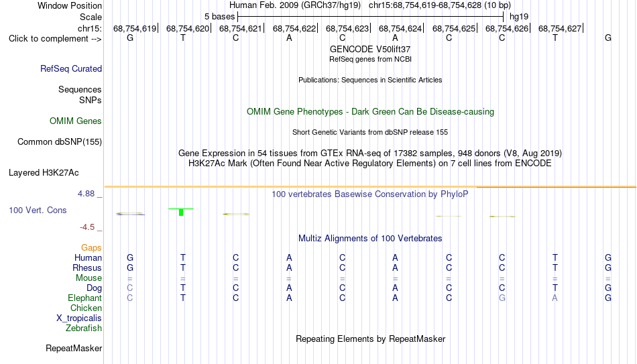This screenshot has width=637, height=364.
Task: Click the Sequences track label
Action: coord(80,89)
